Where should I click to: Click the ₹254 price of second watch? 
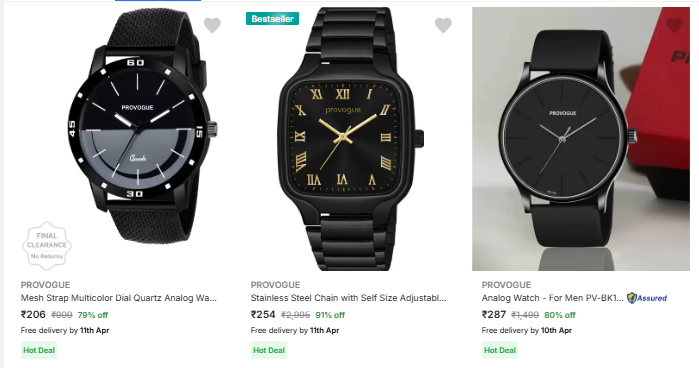[263, 314]
